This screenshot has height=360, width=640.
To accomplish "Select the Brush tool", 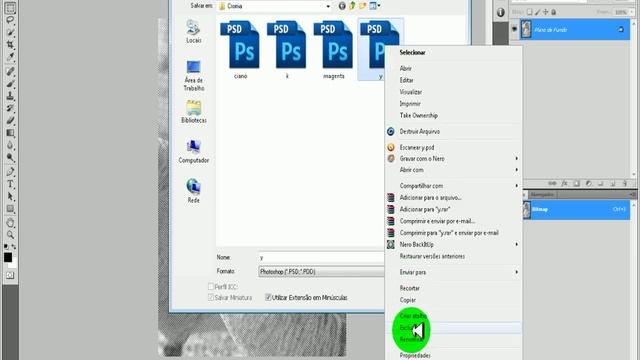I will click(10, 84).
